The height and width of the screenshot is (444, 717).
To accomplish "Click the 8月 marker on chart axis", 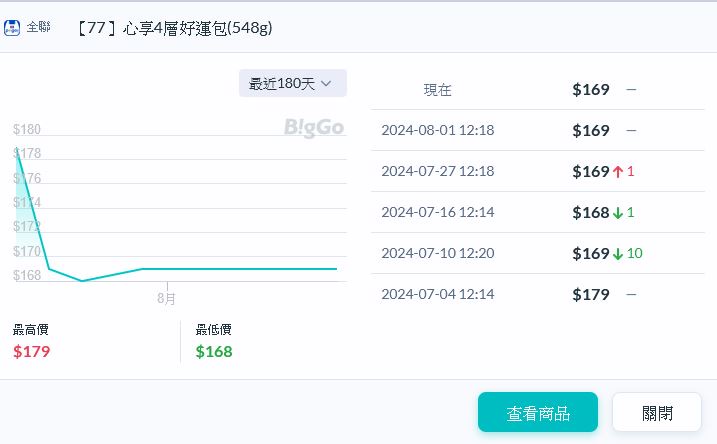I will click(x=167, y=298).
